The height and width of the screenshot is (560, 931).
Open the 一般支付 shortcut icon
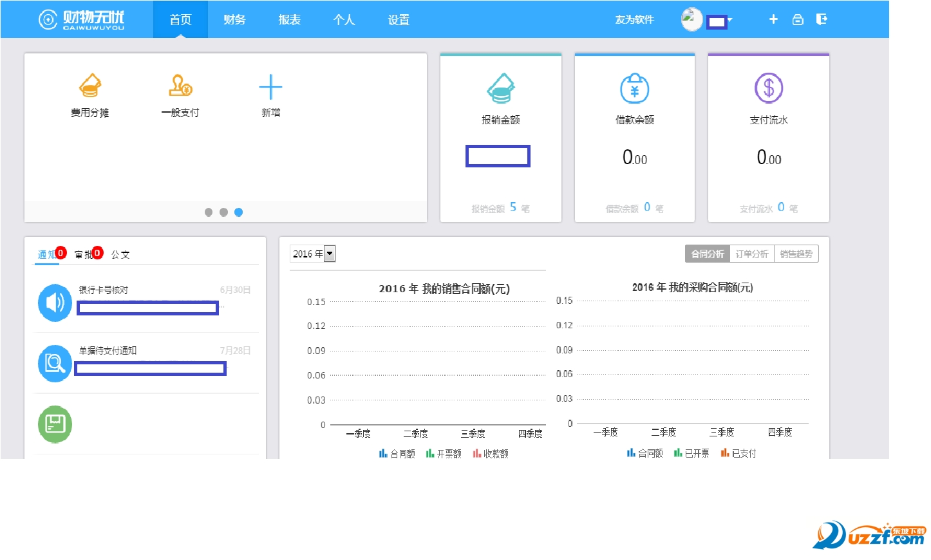click(180, 86)
